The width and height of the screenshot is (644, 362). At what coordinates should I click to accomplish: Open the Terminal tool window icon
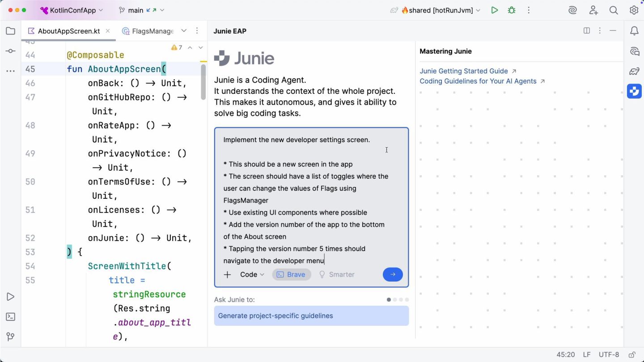point(10,317)
